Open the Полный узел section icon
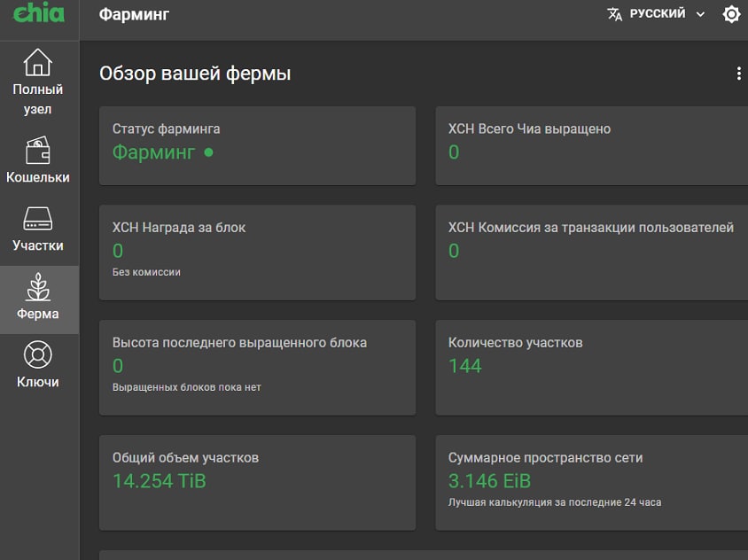 [x=38, y=63]
